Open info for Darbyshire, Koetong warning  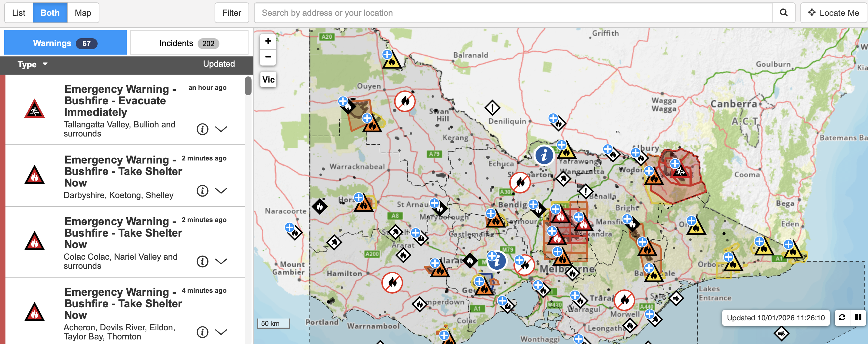point(202,191)
